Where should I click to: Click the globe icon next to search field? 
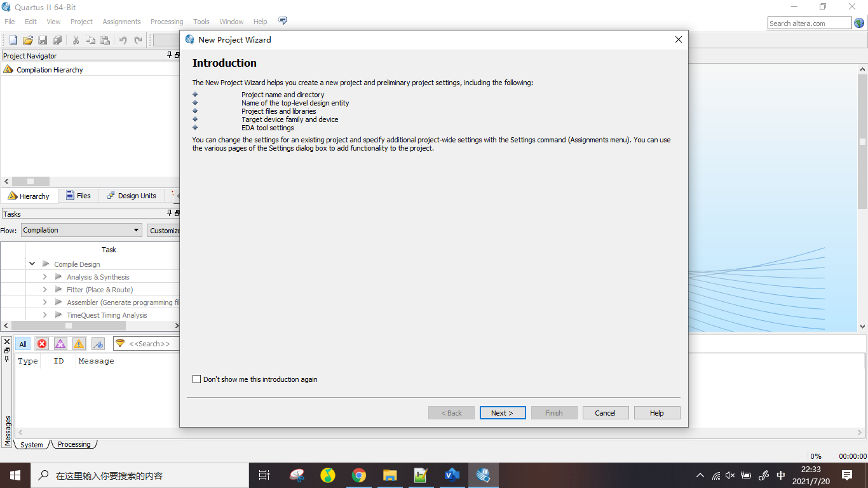pyautogui.click(x=859, y=23)
